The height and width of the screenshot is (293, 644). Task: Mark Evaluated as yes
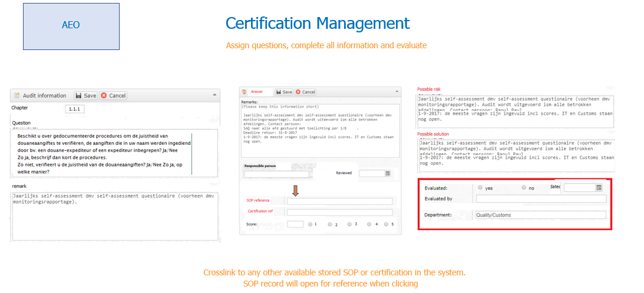480,188
